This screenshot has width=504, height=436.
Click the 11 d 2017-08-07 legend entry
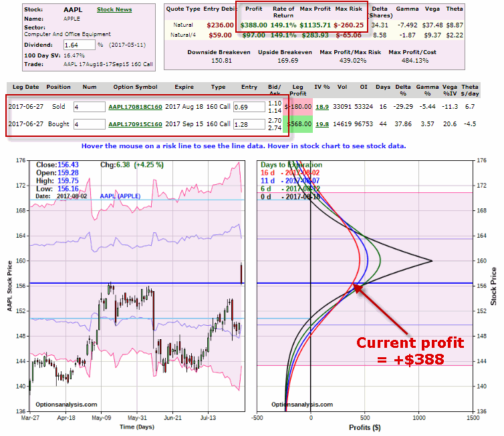click(x=290, y=181)
